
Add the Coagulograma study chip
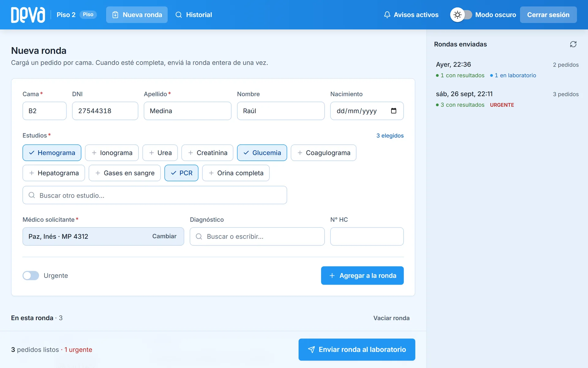tap(323, 153)
